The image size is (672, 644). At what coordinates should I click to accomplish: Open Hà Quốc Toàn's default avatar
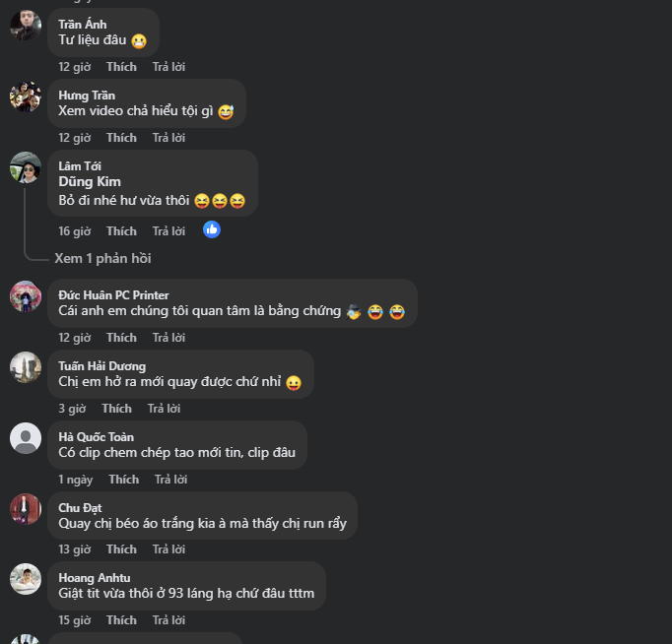click(x=26, y=438)
